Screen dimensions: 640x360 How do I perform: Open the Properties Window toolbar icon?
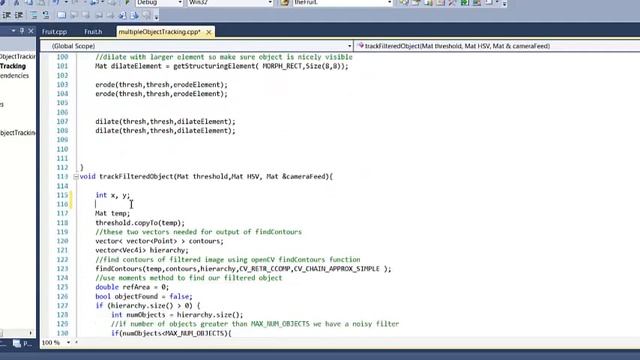pyautogui.click(x=416, y=3)
